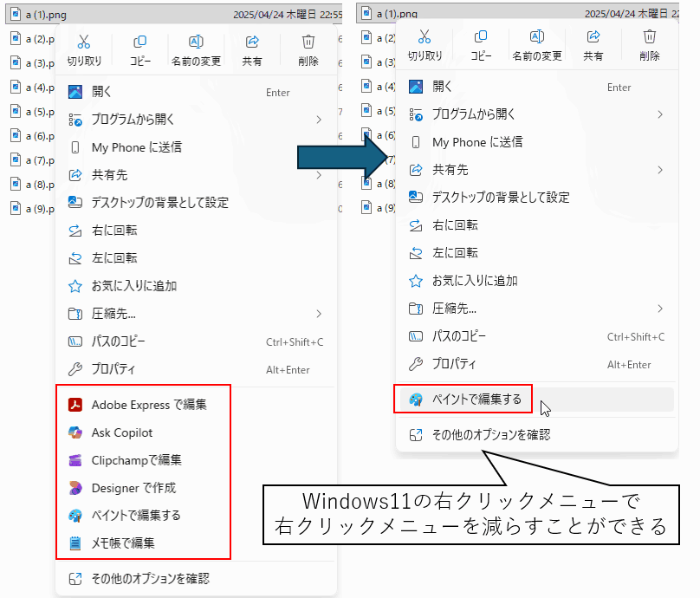Screen dimensions: 700x598
Task: Click the Notepad (メモ帳) icon in left menu
Action: (x=75, y=543)
